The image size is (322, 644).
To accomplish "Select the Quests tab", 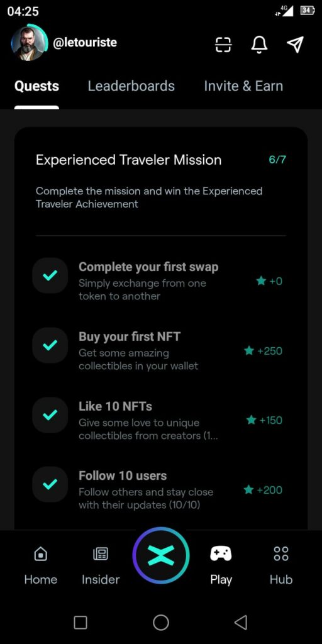I will pos(36,86).
